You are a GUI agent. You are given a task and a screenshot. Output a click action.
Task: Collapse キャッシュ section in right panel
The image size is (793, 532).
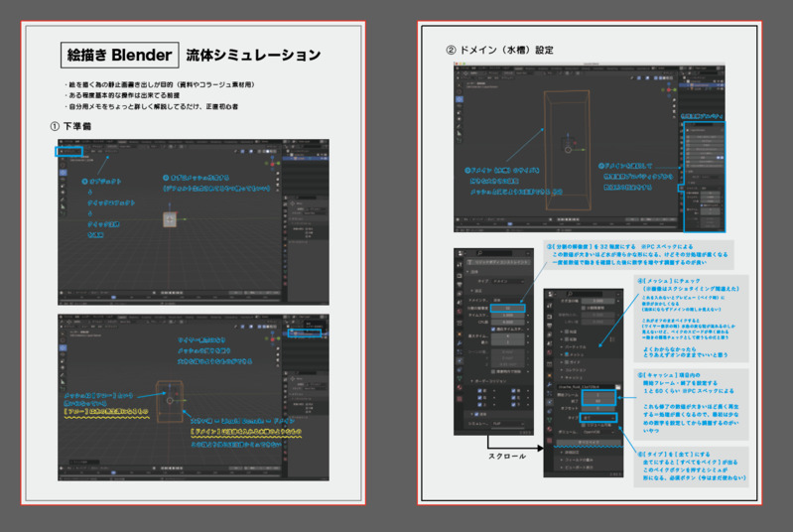click(573, 377)
